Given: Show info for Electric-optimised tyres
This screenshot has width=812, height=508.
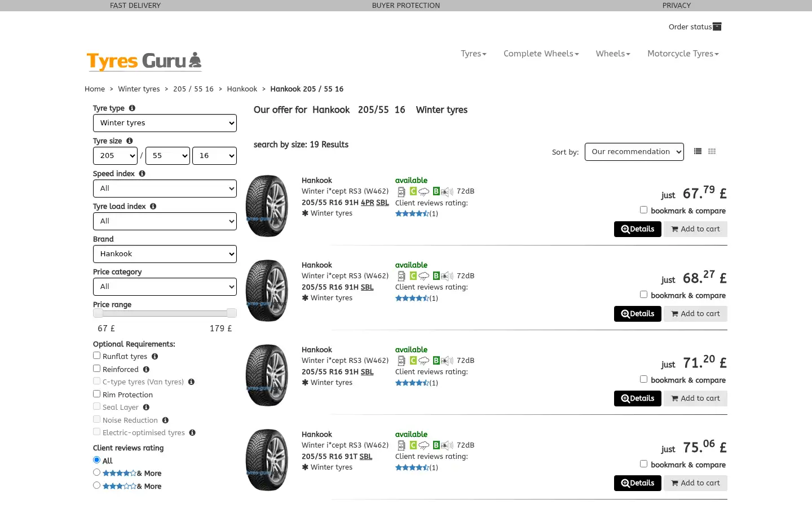Looking at the screenshot, I should pyautogui.click(x=192, y=433).
